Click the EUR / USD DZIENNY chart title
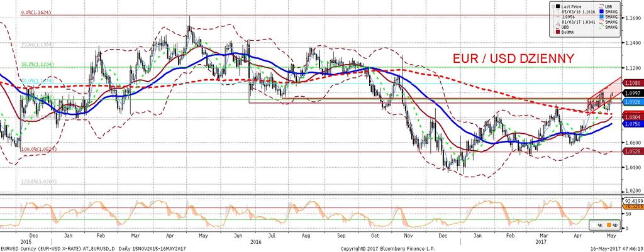This screenshot has width=644, height=252. pyautogui.click(x=513, y=59)
